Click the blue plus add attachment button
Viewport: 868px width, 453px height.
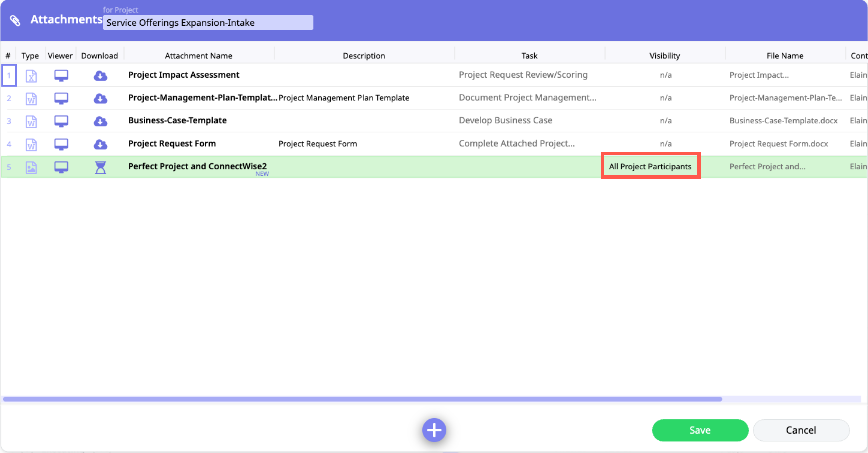coord(434,430)
